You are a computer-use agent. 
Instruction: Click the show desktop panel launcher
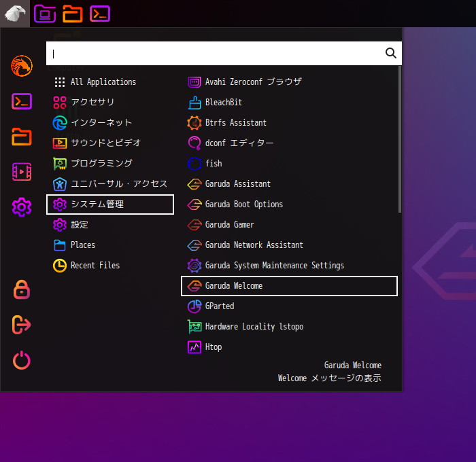click(x=45, y=14)
